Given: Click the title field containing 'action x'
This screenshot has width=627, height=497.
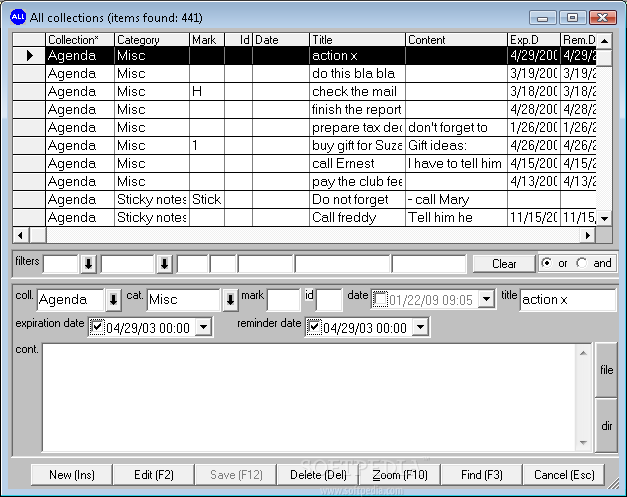Looking at the screenshot, I should pos(567,300).
